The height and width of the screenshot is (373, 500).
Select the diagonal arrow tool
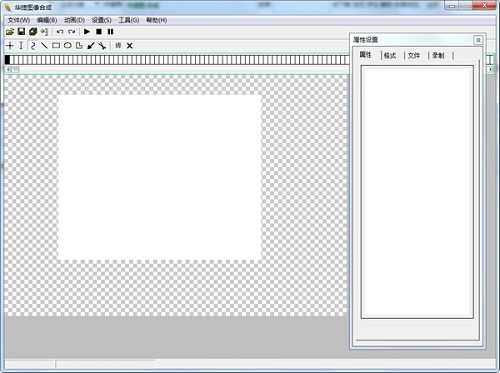[91, 46]
